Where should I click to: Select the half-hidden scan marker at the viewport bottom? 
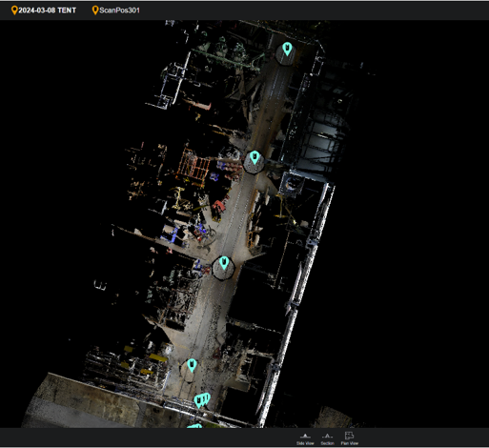[194, 426]
